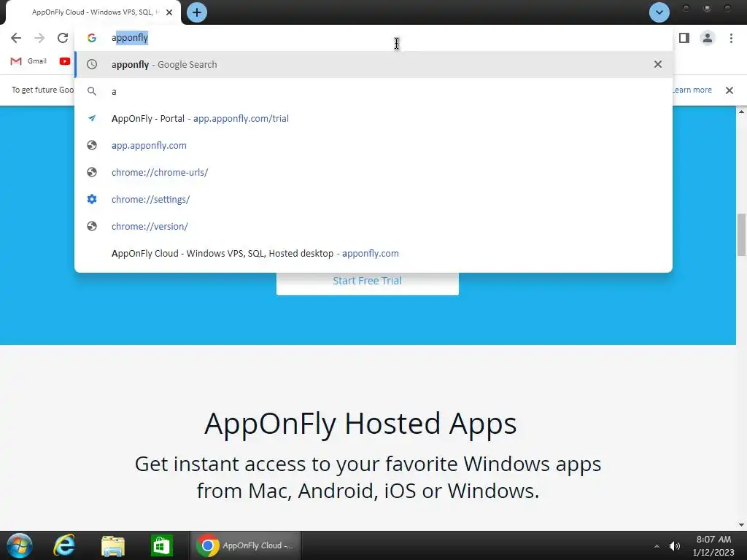Click the 'AppOnFly Hosted Apps' heading
The image size is (747, 560).
360,423
